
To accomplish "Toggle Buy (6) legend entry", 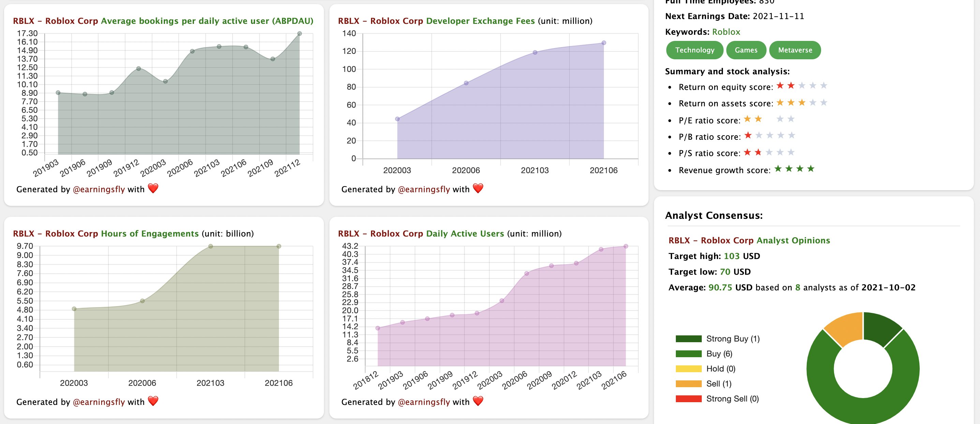I will point(704,354).
